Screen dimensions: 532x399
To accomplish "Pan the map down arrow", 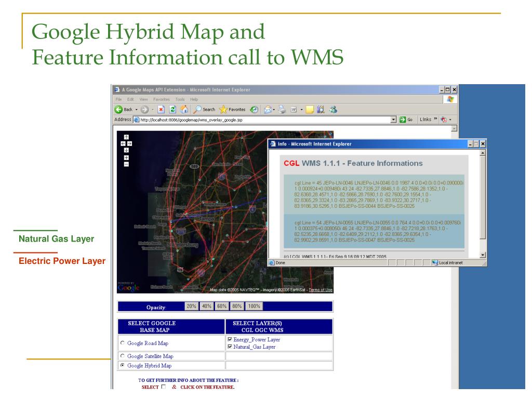I will (126, 150).
